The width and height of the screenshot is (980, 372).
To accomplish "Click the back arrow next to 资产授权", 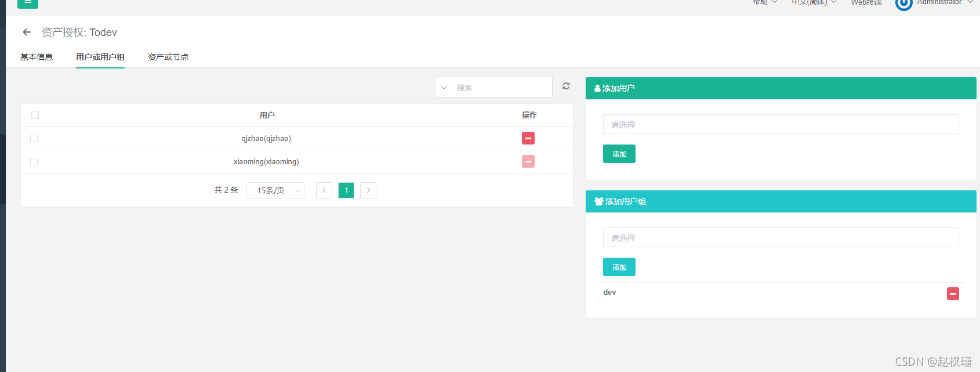I will click(27, 32).
